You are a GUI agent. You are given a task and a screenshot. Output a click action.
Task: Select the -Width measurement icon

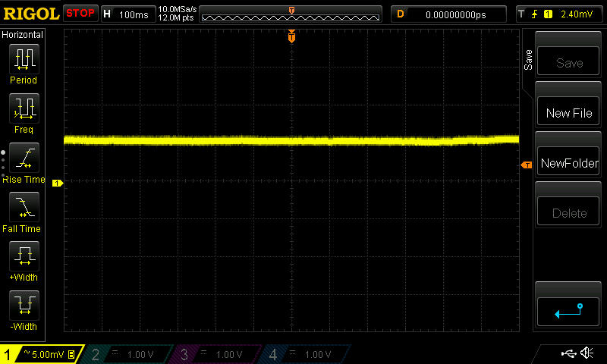[24, 305]
